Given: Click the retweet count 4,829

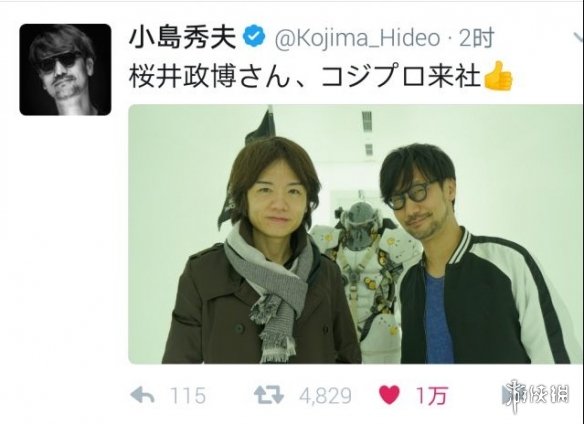Looking at the screenshot, I should (x=325, y=396).
